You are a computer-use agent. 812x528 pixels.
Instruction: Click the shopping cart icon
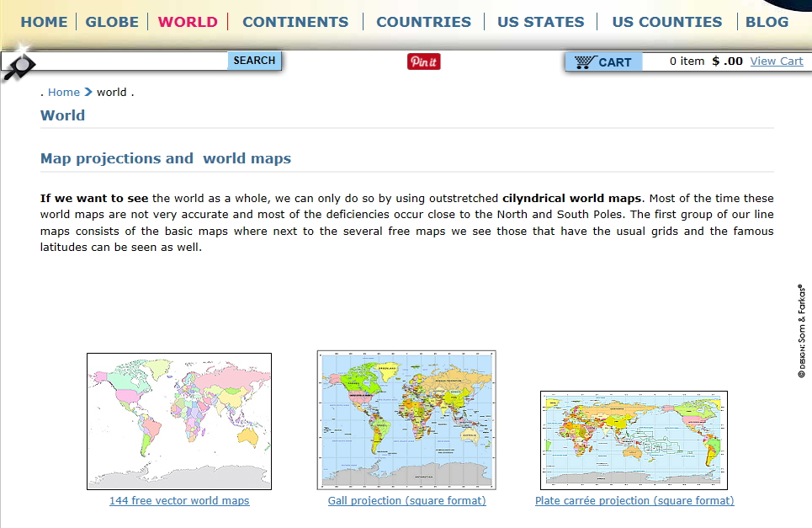(x=586, y=61)
